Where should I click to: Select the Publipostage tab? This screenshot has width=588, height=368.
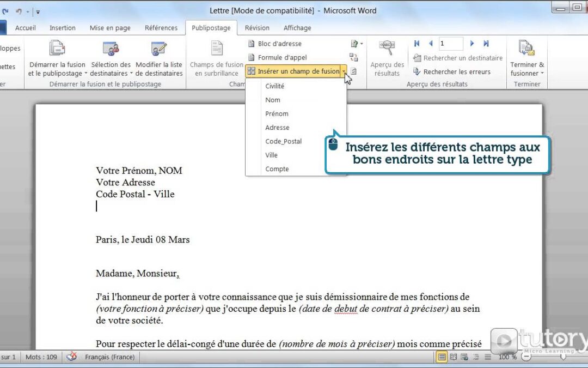(x=211, y=28)
